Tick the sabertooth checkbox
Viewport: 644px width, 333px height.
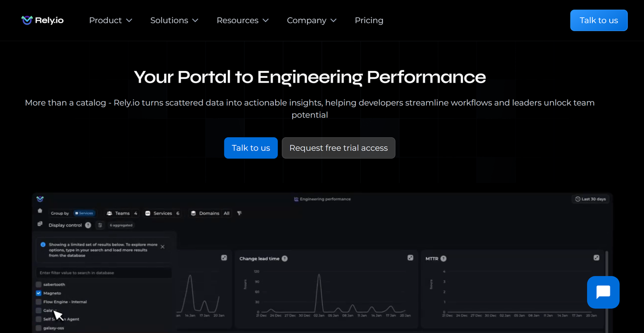(39, 285)
